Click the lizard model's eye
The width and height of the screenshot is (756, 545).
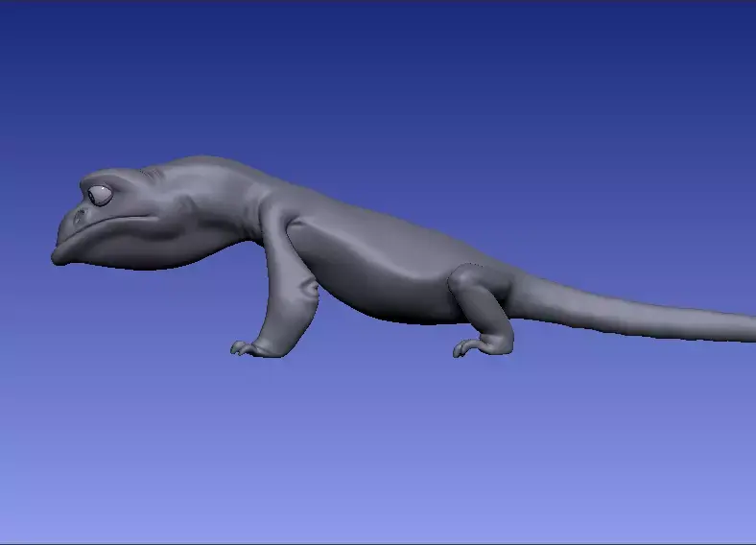(100, 196)
